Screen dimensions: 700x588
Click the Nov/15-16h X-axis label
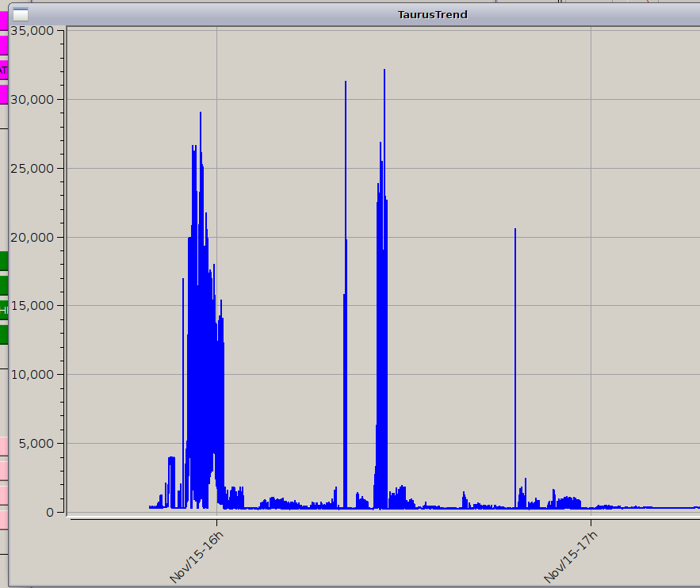click(198, 556)
